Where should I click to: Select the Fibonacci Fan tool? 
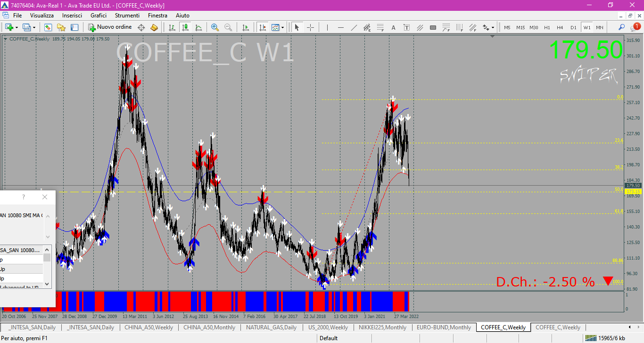coord(472,27)
